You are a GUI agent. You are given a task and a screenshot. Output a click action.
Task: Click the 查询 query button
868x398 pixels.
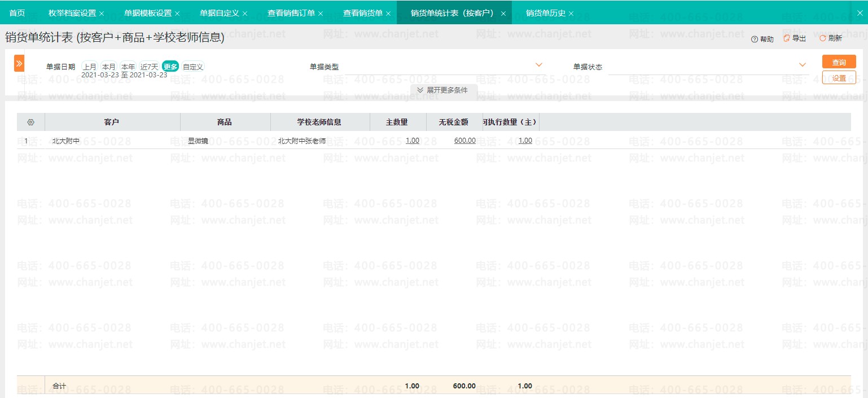tap(839, 62)
